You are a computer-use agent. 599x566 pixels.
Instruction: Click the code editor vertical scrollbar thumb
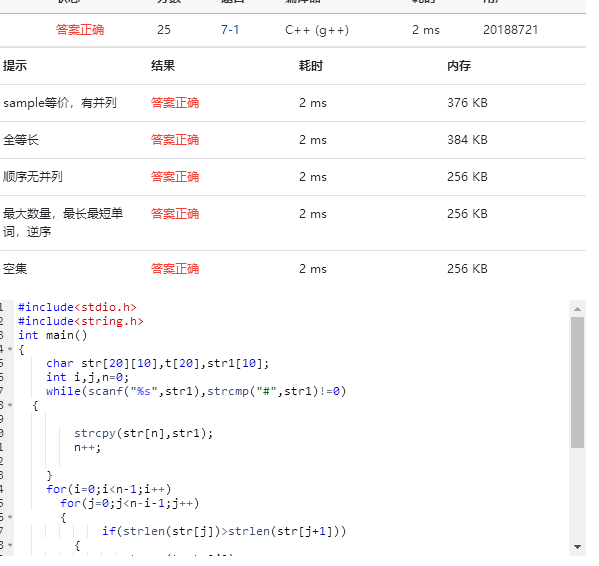(577, 382)
